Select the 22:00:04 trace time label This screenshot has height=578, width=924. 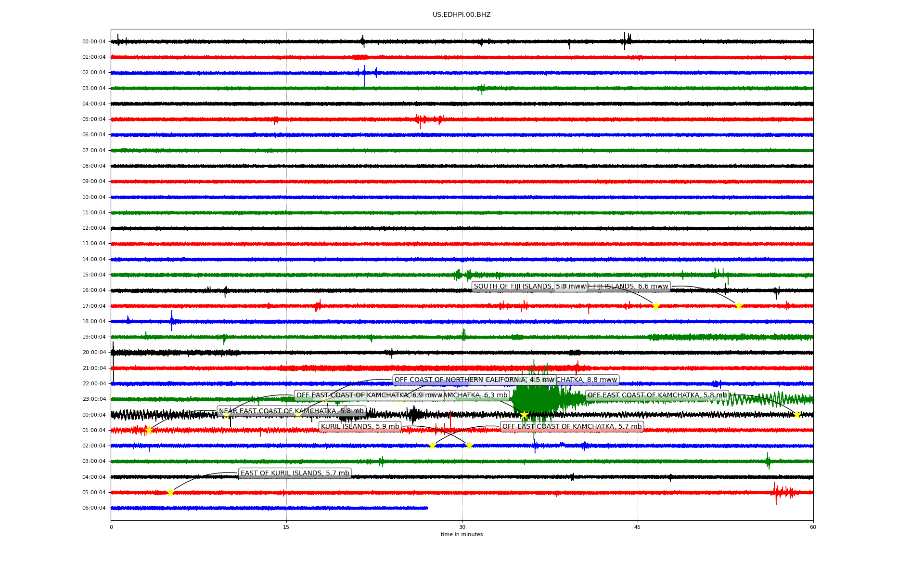tap(94, 384)
